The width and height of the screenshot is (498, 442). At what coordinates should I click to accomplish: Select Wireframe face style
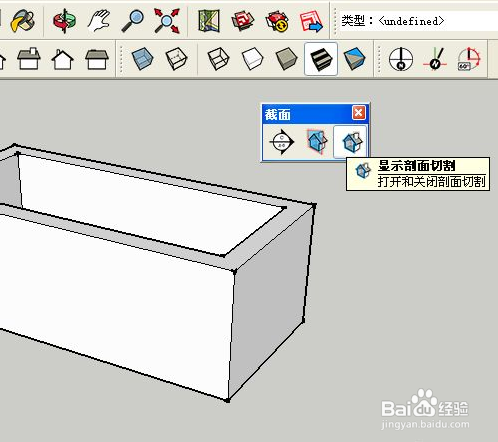[x=218, y=59]
